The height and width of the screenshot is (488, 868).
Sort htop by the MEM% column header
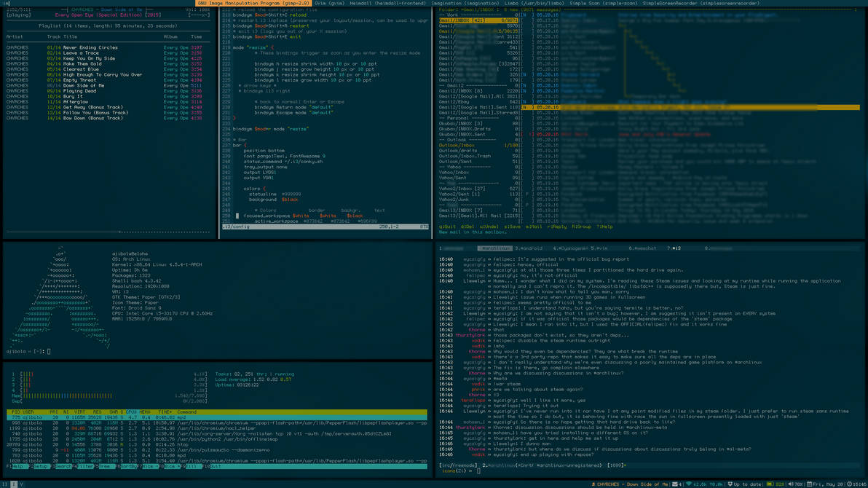(145, 412)
